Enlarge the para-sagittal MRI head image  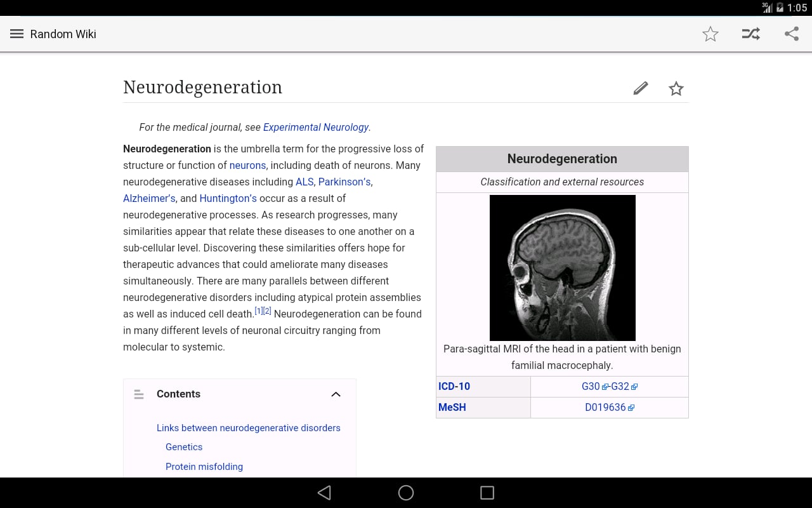pos(563,268)
